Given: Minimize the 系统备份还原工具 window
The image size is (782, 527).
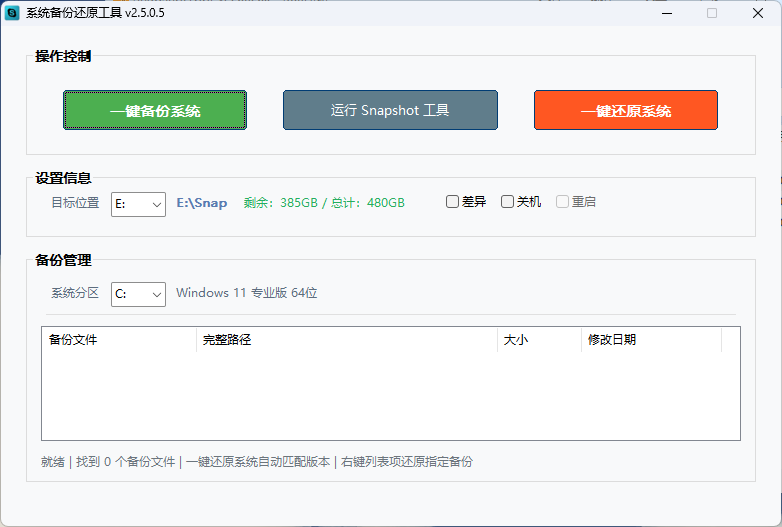Looking at the screenshot, I should [x=667, y=13].
